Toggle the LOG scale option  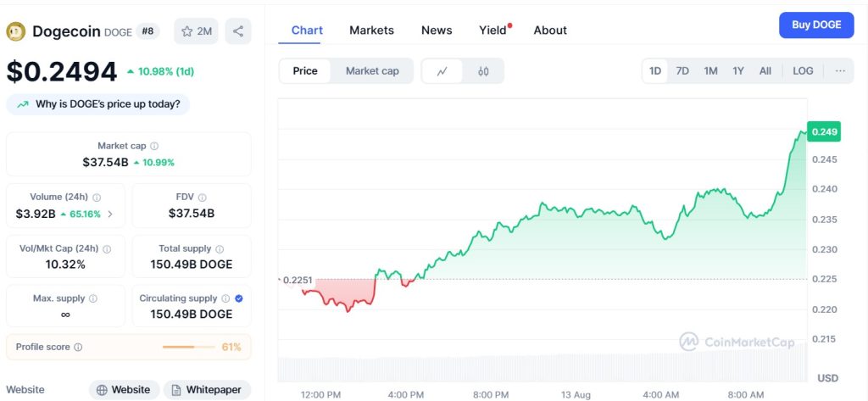(x=803, y=71)
